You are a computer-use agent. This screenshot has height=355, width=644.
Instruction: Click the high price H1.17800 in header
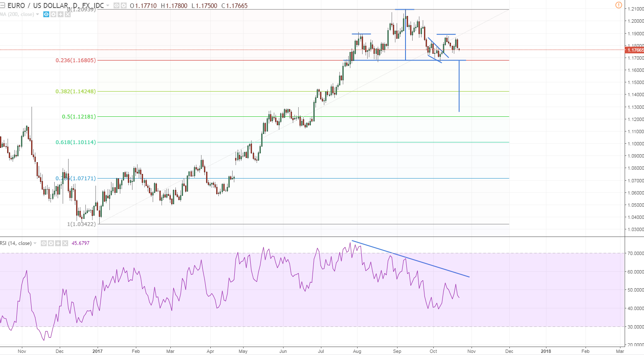pyautogui.click(x=174, y=6)
